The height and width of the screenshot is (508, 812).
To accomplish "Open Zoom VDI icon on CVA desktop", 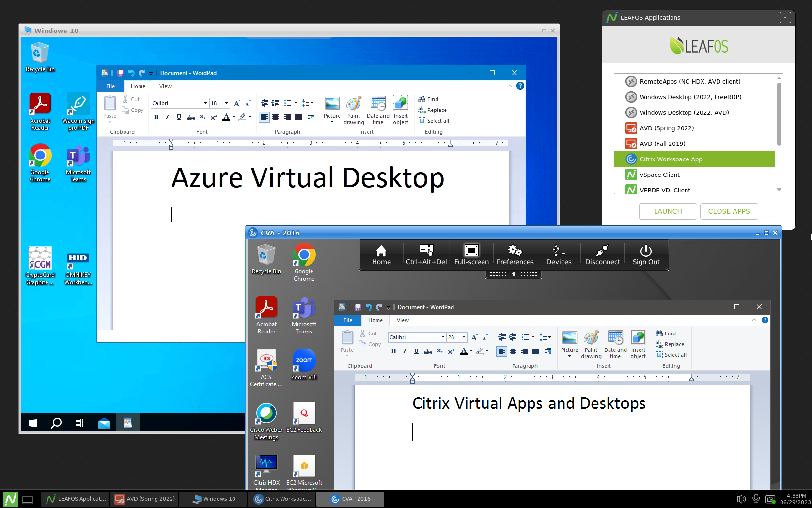I will (304, 365).
